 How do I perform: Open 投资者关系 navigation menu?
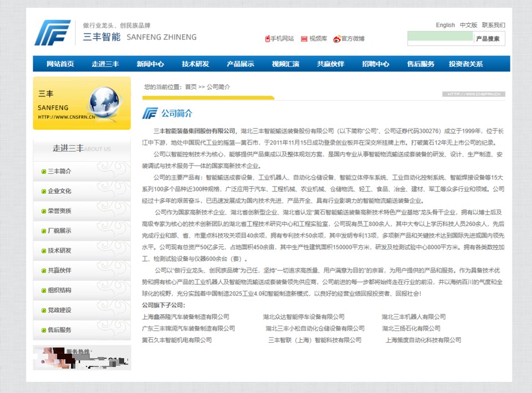(x=466, y=64)
